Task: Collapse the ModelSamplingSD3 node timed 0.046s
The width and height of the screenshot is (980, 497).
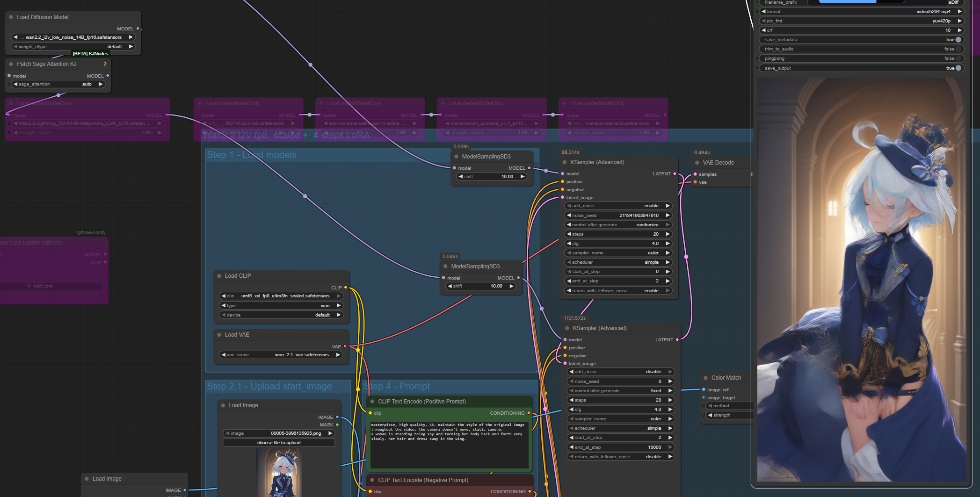Action: [x=445, y=267]
